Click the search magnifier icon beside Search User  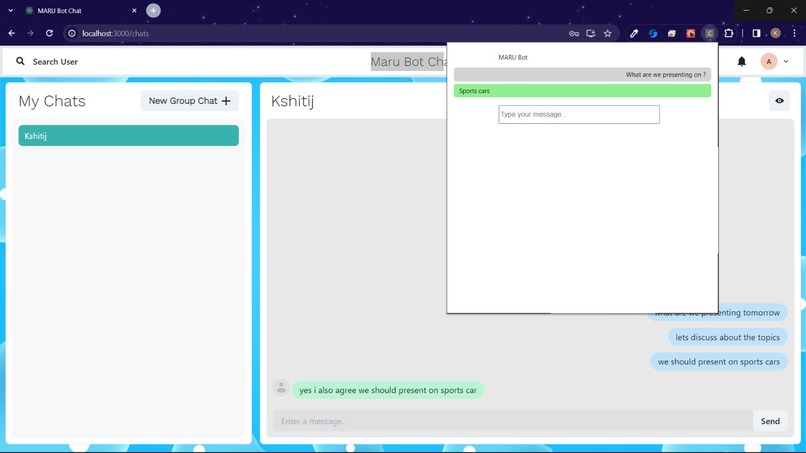[20, 61]
